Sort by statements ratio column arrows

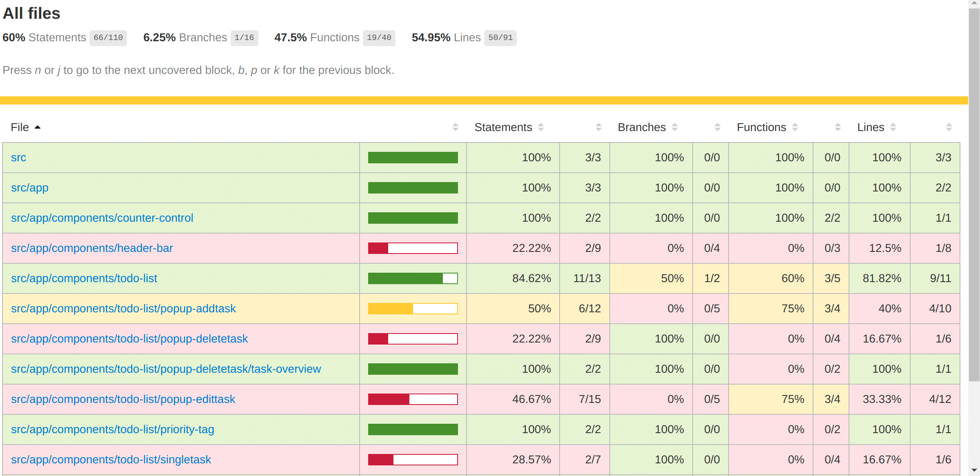598,127
